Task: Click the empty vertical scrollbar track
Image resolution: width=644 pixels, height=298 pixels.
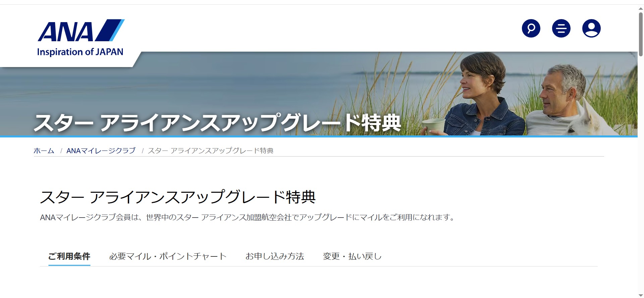Action: (x=641, y=174)
